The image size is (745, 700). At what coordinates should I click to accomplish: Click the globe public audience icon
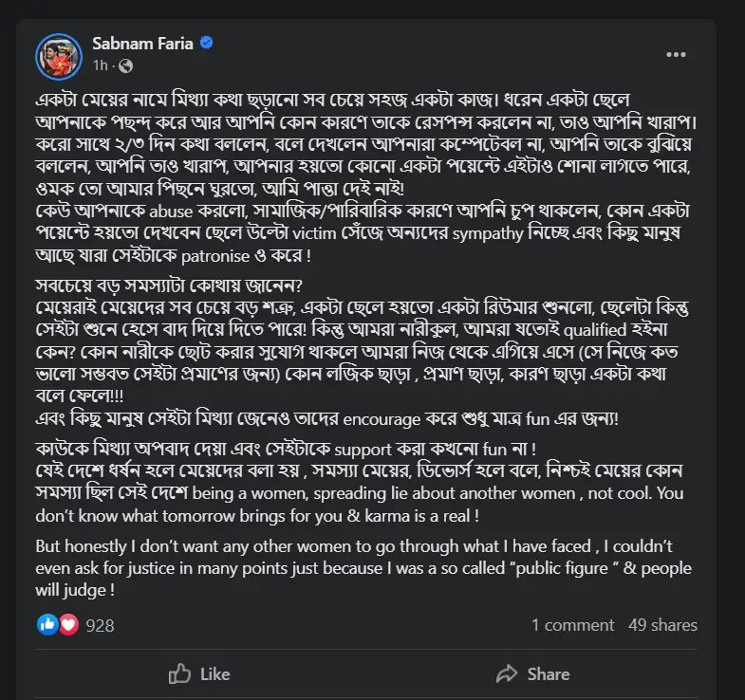(x=126, y=65)
